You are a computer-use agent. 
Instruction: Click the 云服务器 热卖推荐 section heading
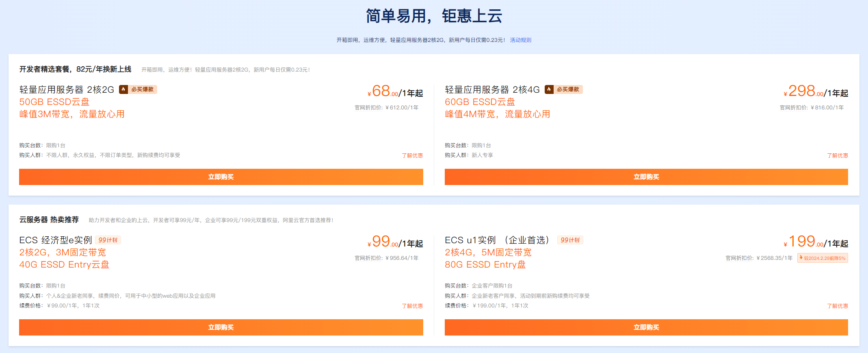click(49, 220)
